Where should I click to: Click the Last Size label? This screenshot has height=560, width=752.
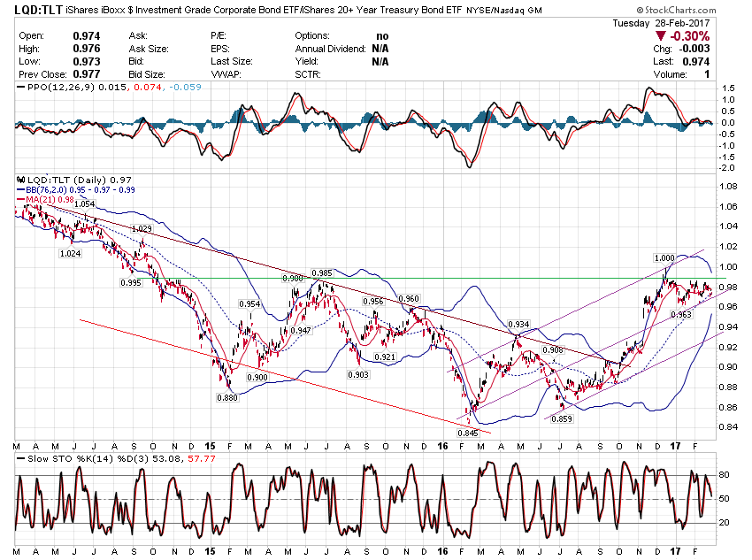click(232, 61)
